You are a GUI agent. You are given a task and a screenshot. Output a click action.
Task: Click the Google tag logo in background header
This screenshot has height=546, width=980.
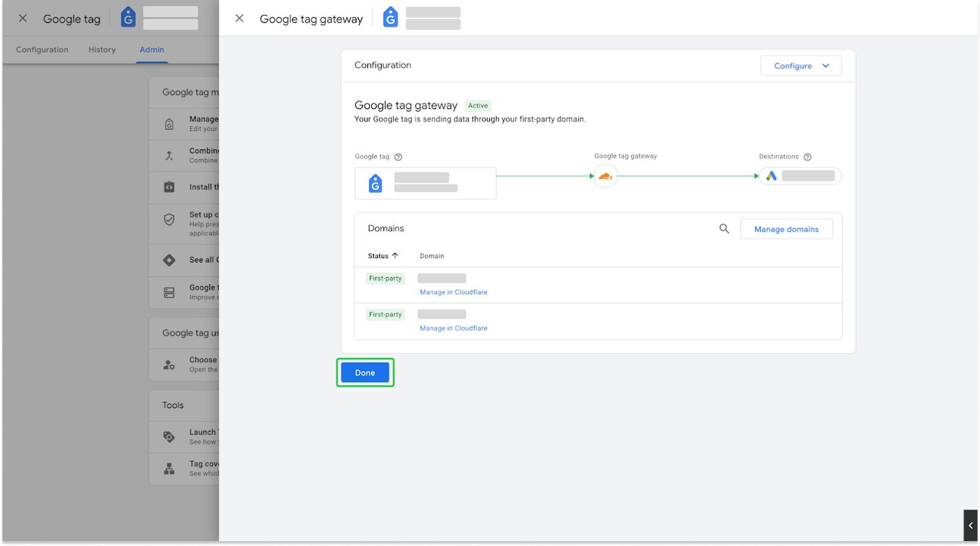point(128,17)
